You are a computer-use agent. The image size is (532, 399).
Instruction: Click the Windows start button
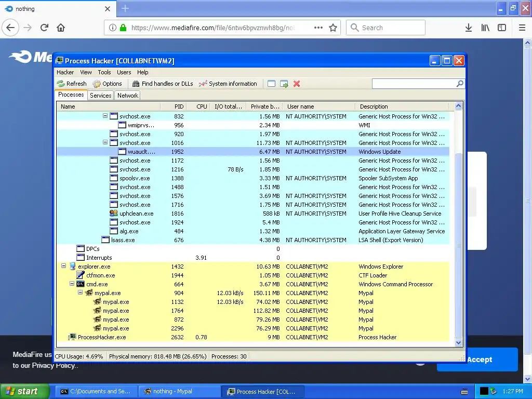click(x=24, y=391)
